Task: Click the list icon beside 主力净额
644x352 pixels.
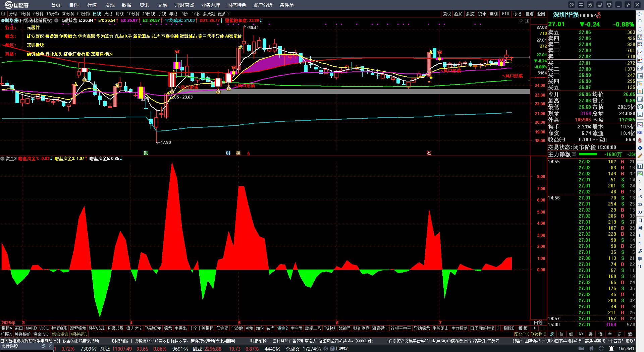Action: tap(574, 154)
